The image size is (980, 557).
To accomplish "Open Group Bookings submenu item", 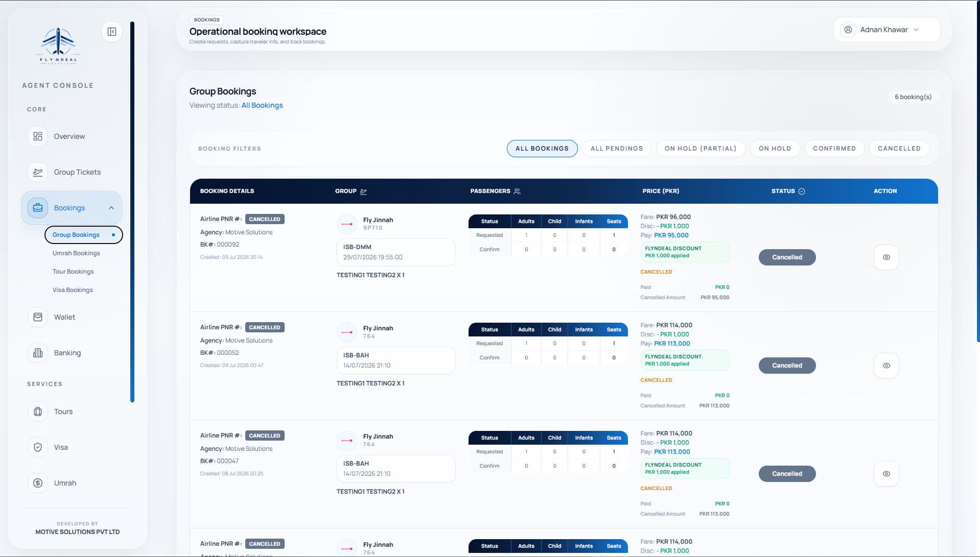I will (84, 235).
